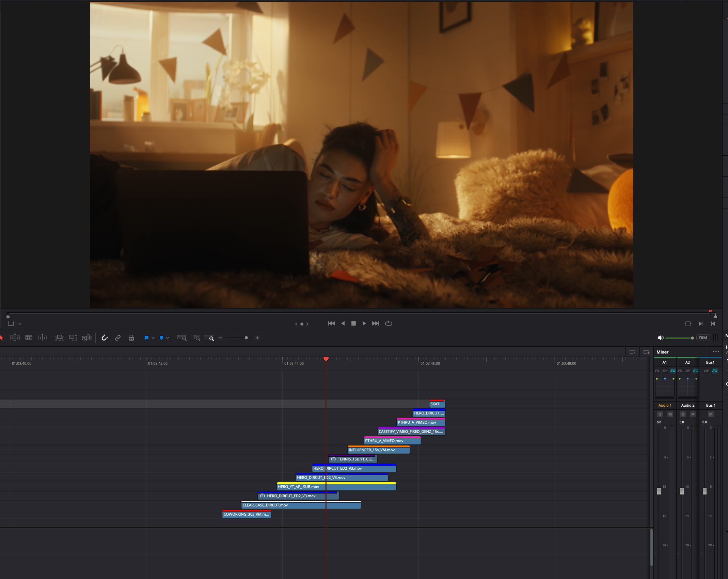Click the position lock icon
The width and height of the screenshot is (728, 579).
[x=131, y=338]
